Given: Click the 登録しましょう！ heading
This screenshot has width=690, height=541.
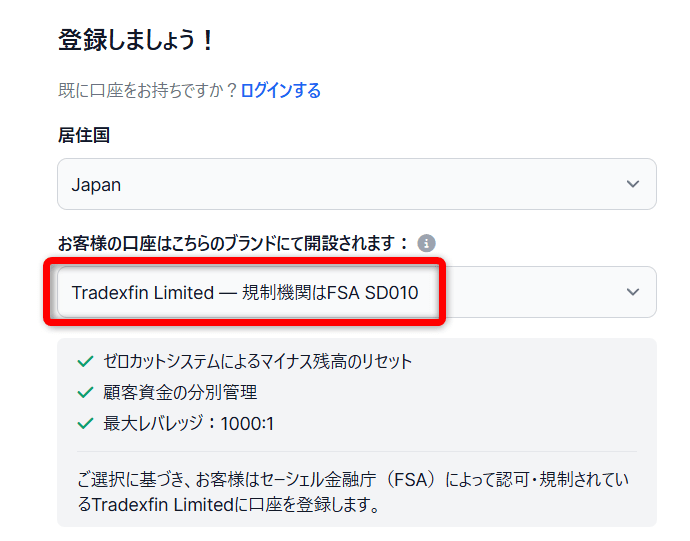Looking at the screenshot, I should (136, 40).
